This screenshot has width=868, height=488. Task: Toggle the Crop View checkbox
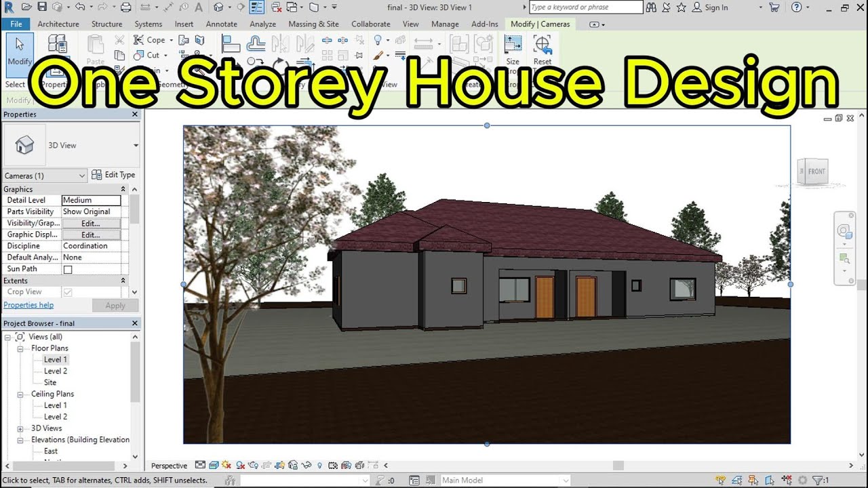tap(68, 292)
